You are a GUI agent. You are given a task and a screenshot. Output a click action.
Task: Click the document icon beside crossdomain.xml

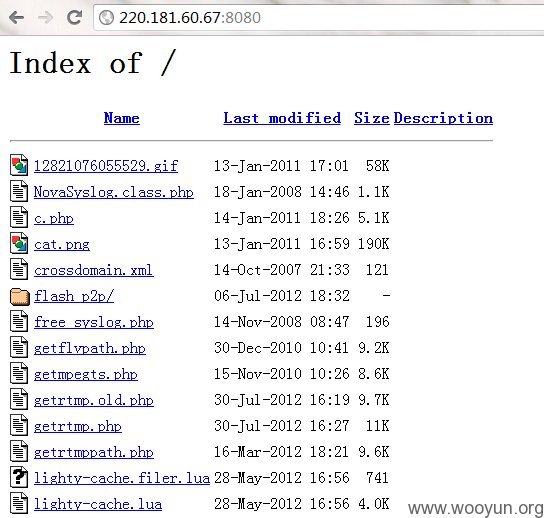tap(19, 269)
